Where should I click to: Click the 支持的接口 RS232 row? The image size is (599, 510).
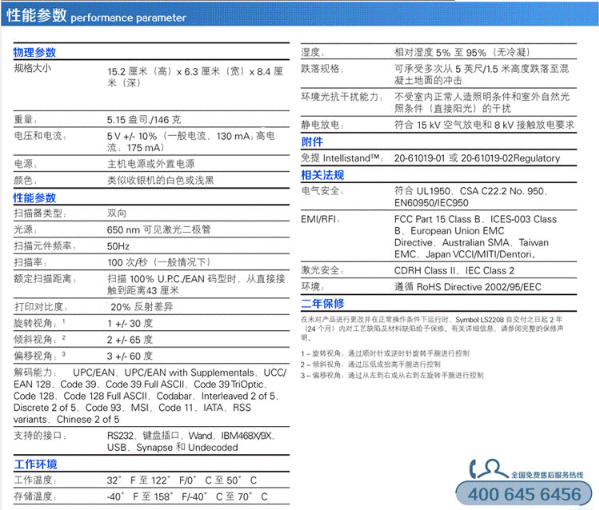[151, 441]
